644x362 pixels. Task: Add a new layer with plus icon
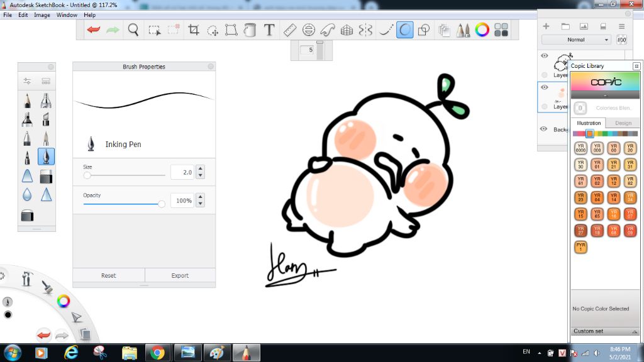(x=546, y=26)
